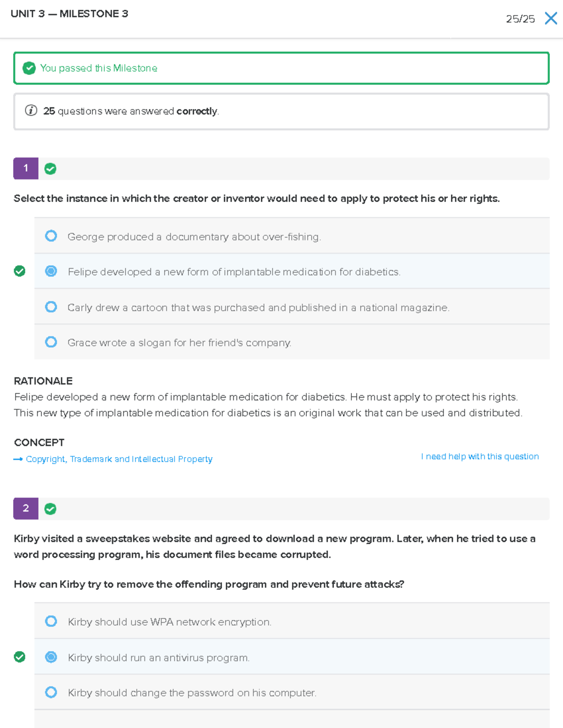The height and width of the screenshot is (728, 563).
Task: Click the info icon beside 25 questions
Action: coord(31,111)
